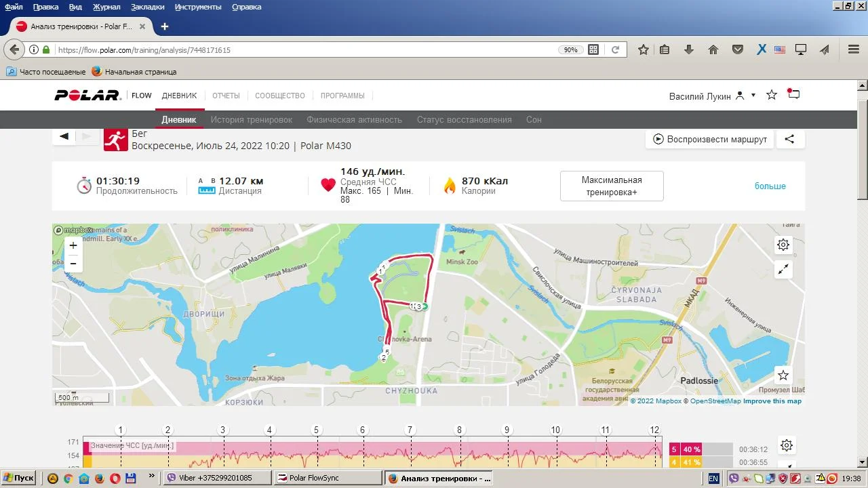
Task: Open the Правка menu
Action: coord(46,7)
